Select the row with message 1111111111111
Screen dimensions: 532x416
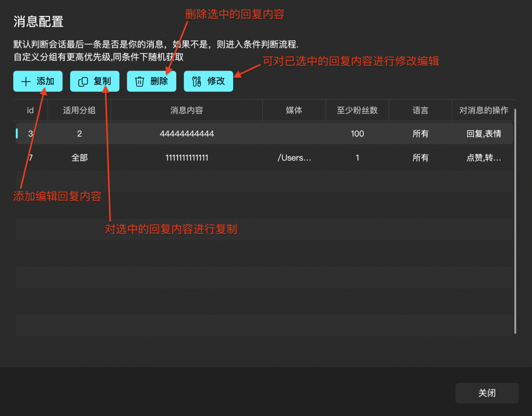[x=187, y=158]
